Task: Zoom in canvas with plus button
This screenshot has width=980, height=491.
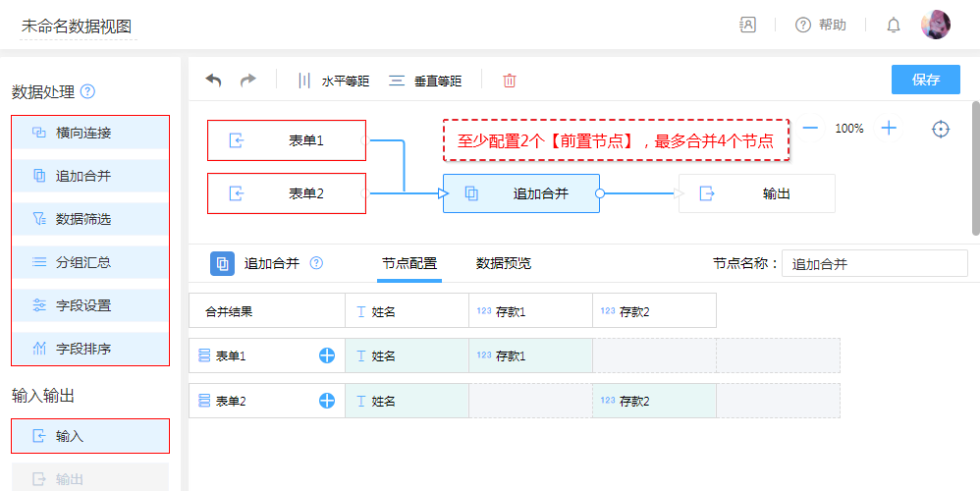Action: [889, 128]
